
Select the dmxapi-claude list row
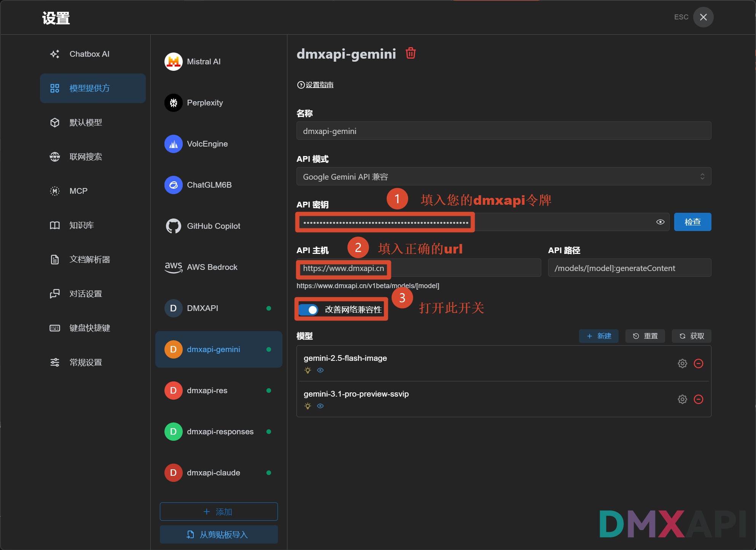(x=219, y=473)
